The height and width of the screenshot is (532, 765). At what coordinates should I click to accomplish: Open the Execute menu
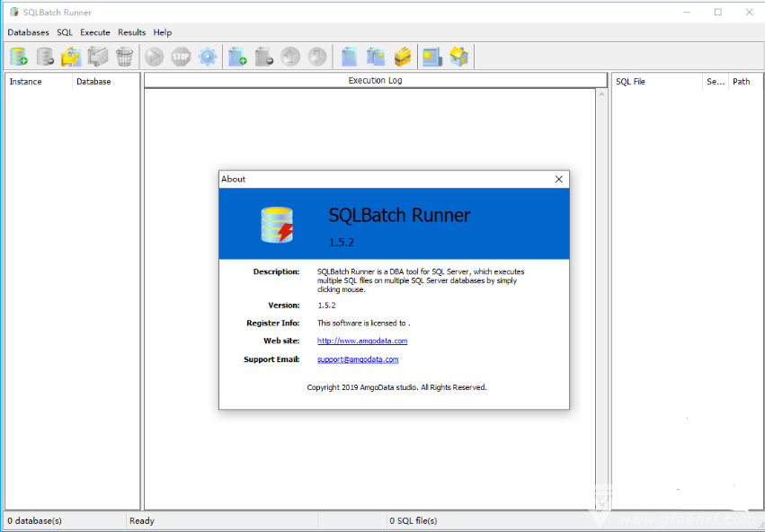95,32
